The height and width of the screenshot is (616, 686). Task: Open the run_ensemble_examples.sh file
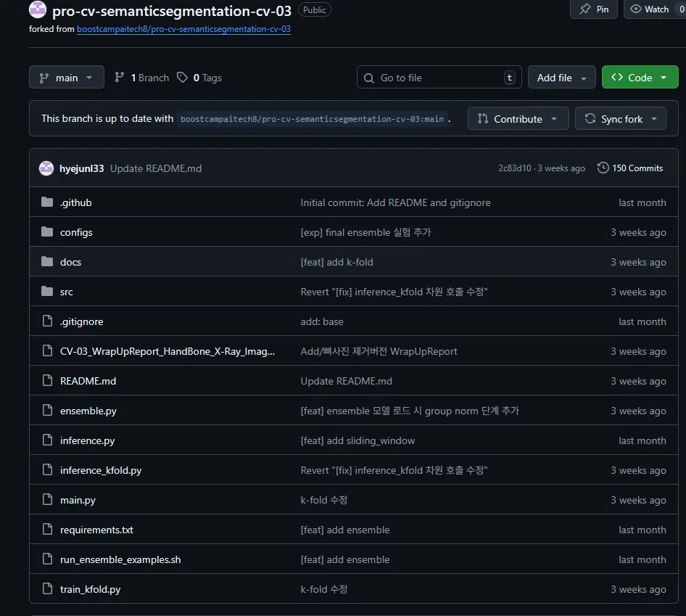pyautogui.click(x=120, y=560)
